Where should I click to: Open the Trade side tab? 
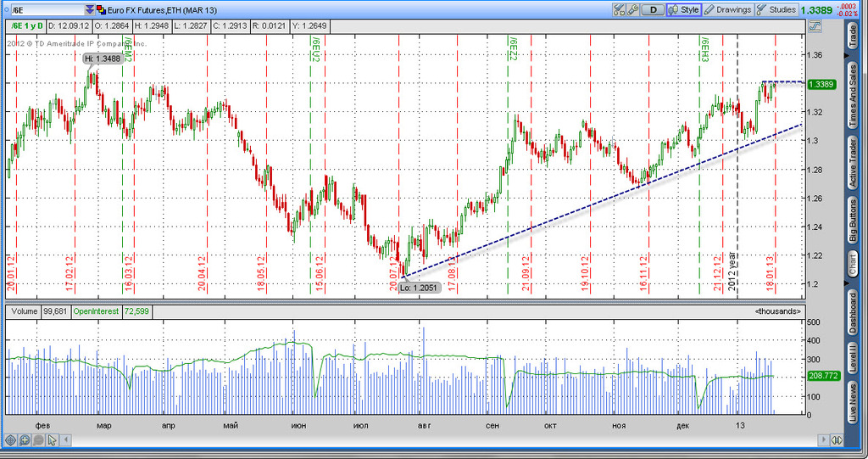(x=853, y=35)
